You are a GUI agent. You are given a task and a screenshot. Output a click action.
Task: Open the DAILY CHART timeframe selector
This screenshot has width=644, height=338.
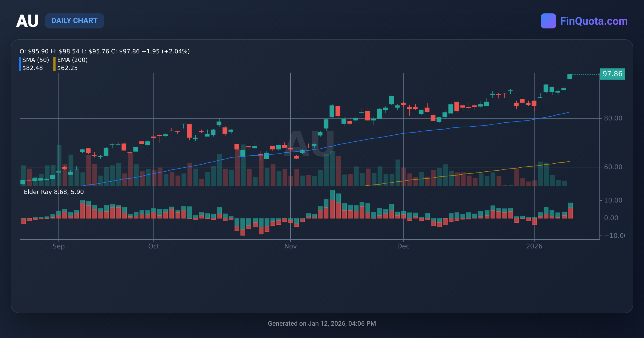75,21
